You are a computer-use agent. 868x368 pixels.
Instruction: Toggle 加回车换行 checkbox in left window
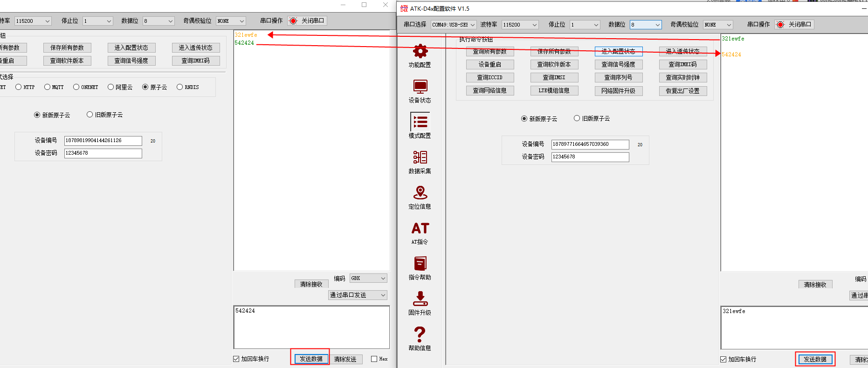tap(236, 359)
